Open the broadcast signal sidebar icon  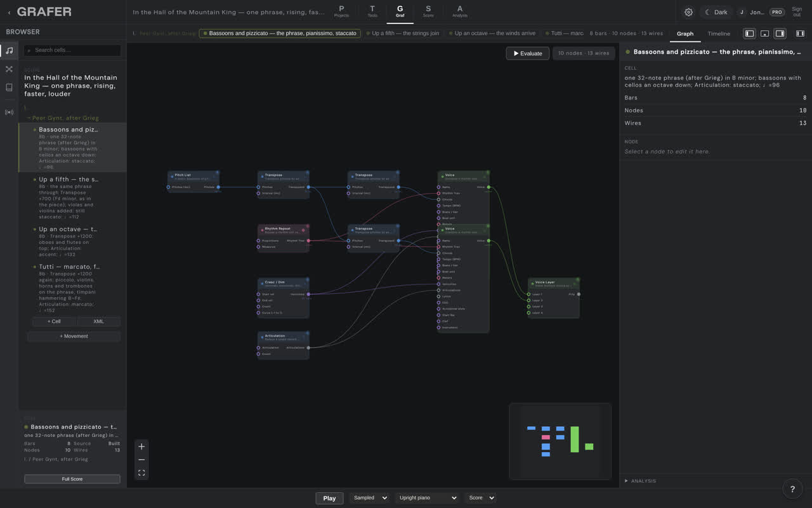coord(9,112)
